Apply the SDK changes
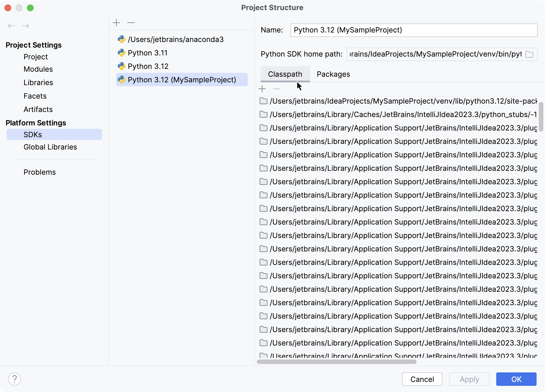The height and width of the screenshot is (392, 545). tap(469, 379)
